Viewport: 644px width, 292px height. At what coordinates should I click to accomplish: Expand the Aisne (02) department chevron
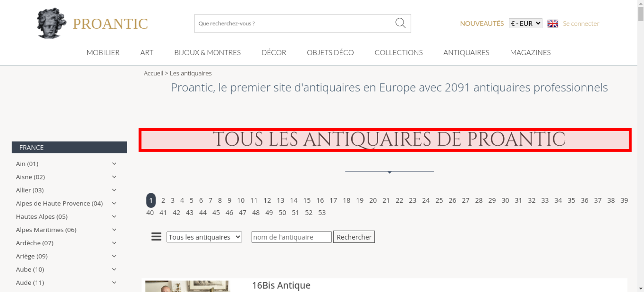coord(114,177)
